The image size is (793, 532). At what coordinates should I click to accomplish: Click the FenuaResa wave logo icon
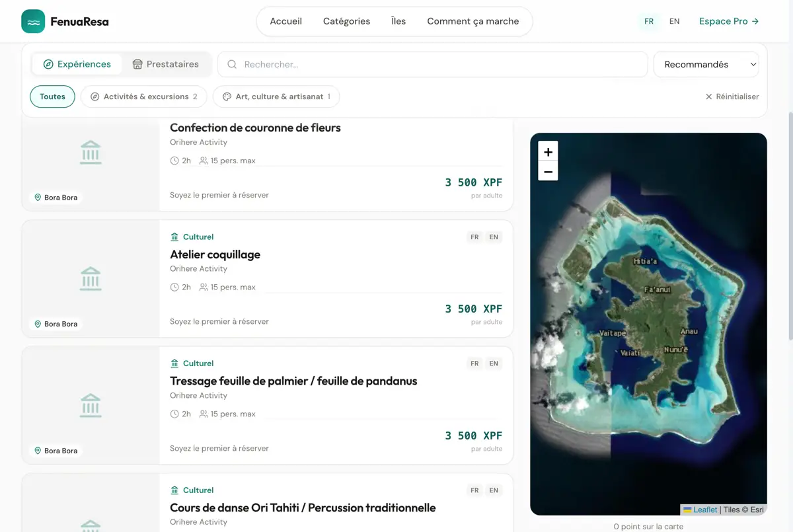click(x=33, y=21)
